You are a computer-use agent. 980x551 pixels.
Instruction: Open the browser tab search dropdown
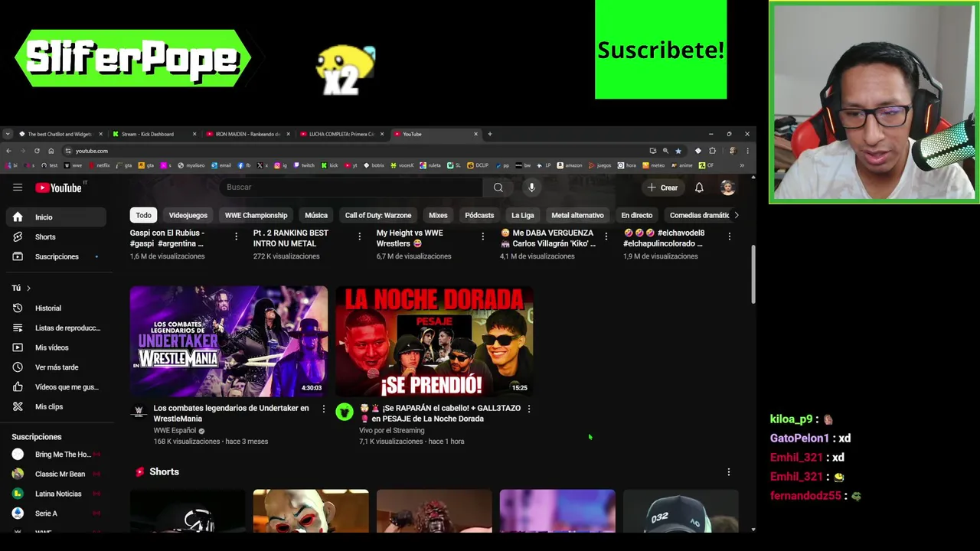8,134
